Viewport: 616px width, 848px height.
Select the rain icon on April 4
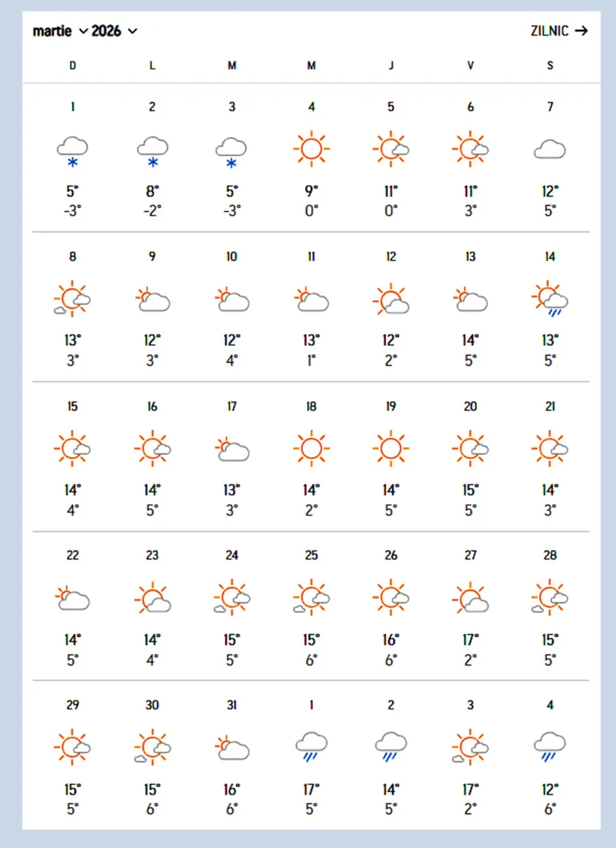[x=550, y=747]
